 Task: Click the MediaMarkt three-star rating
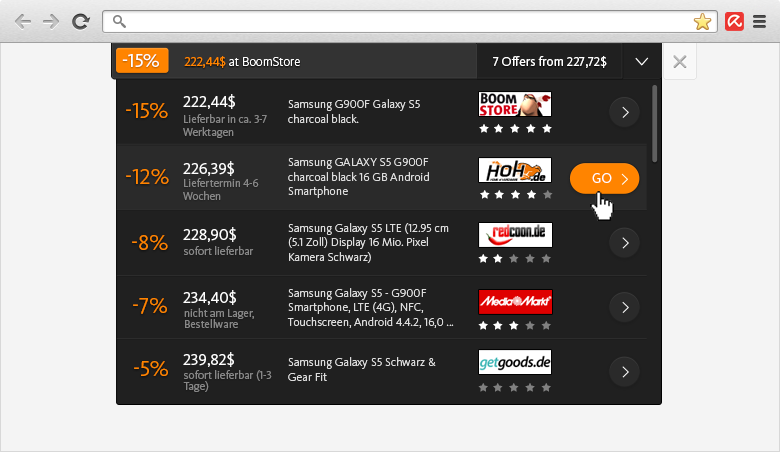point(515,326)
